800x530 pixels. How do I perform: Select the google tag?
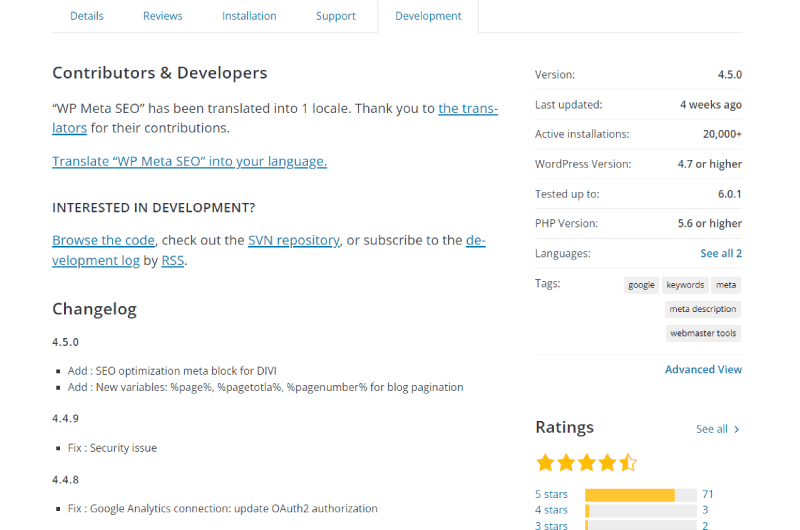click(641, 285)
